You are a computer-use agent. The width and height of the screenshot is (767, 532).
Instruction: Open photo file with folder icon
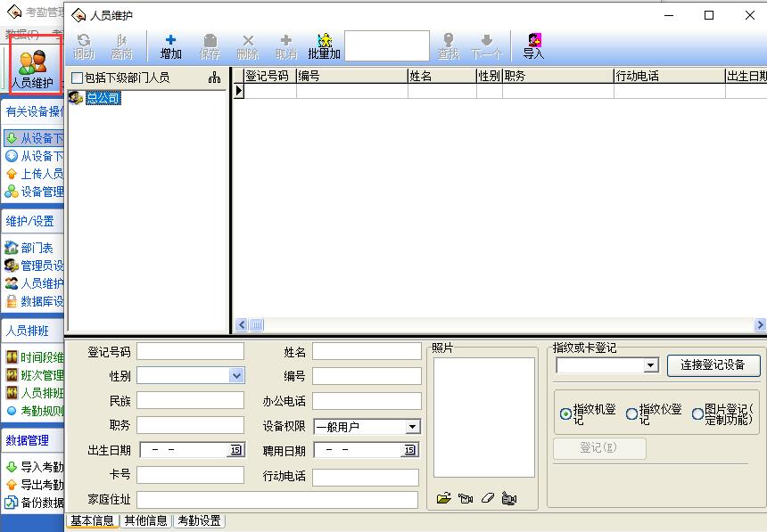click(444, 498)
